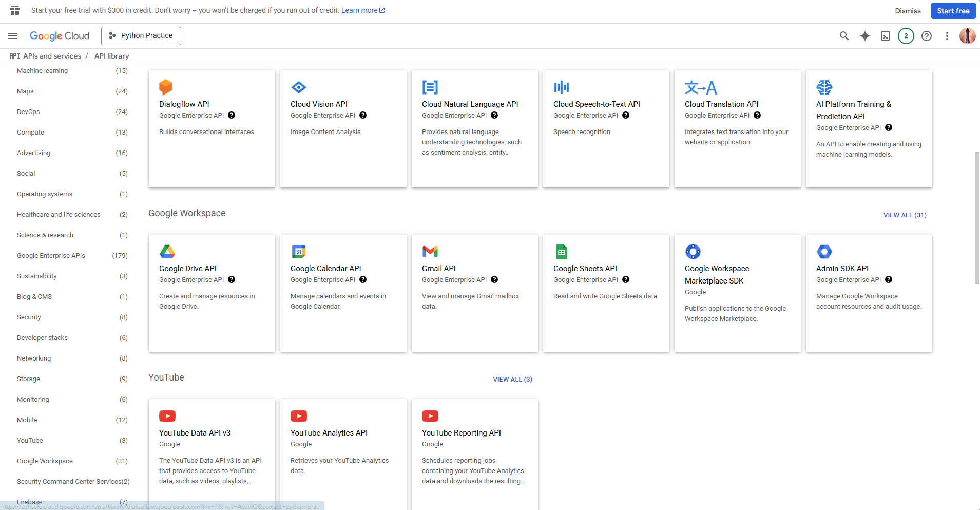The image size is (980, 510).
Task: Go to APIs and services breadcrumb
Action: (x=52, y=56)
